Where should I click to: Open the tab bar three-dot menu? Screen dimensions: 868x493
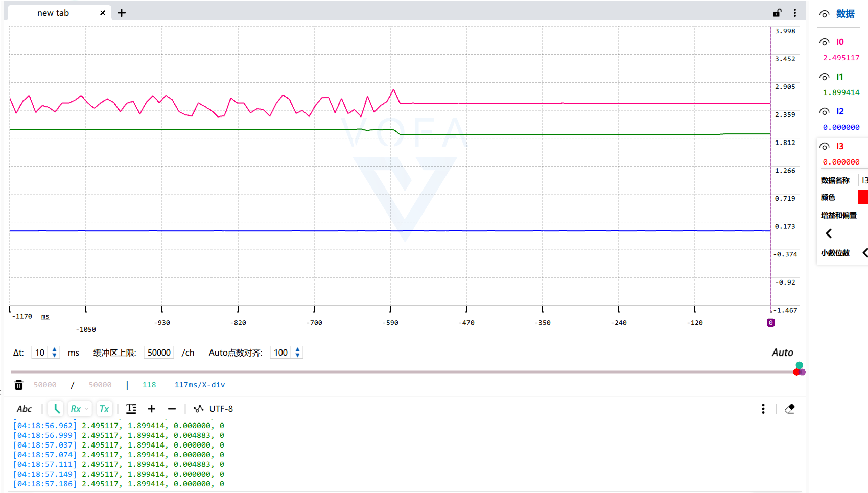click(x=795, y=13)
